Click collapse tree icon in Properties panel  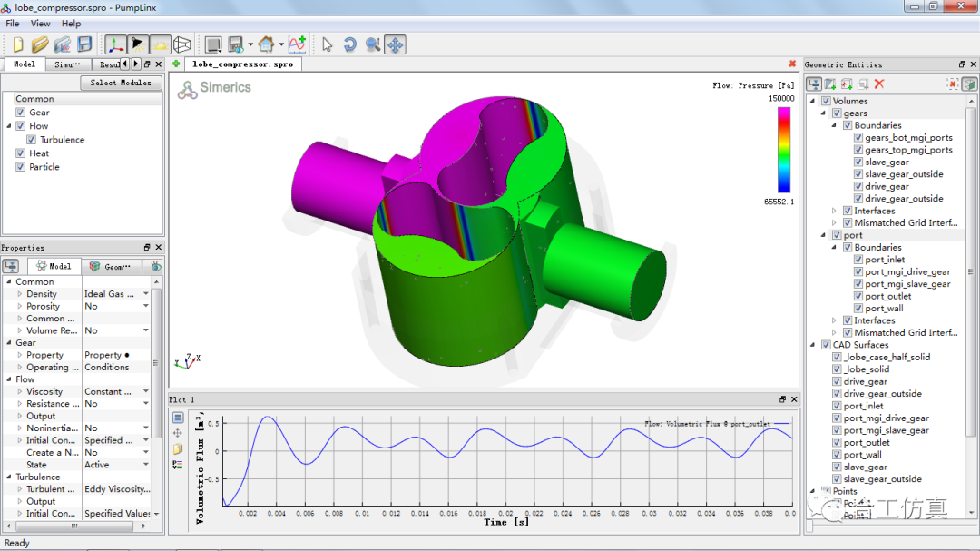[11, 266]
